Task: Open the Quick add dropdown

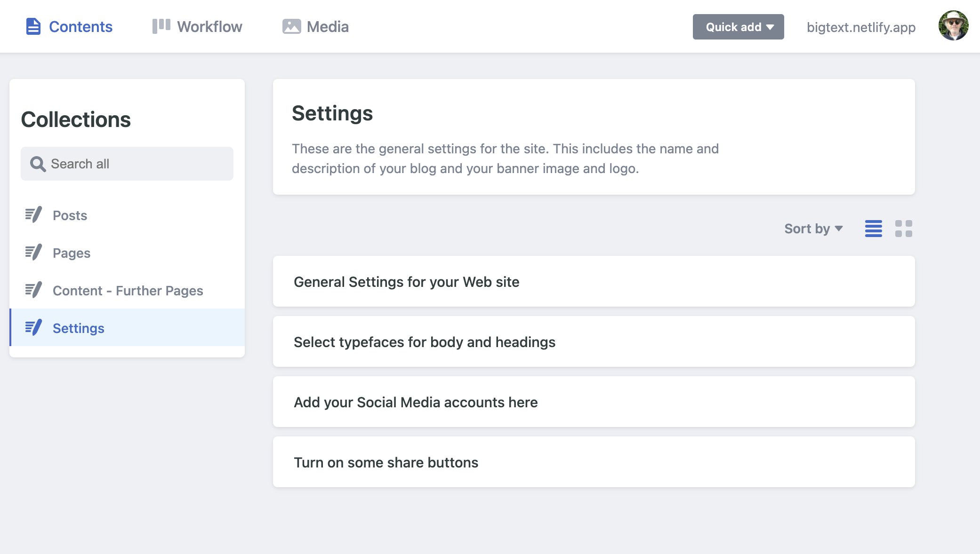Action: click(x=738, y=27)
